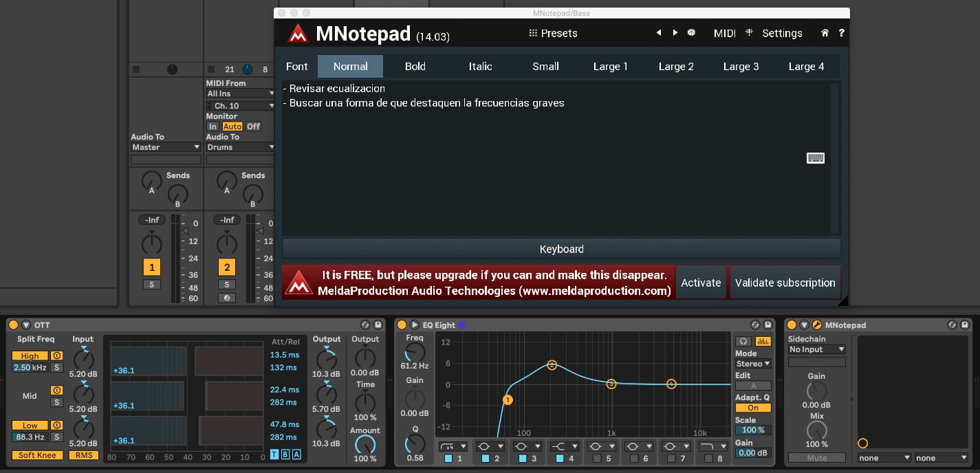Click the hot-swap icon on the EQ Eight device
The width and height of the screenshot is (980, 473).
coord(755,325)
